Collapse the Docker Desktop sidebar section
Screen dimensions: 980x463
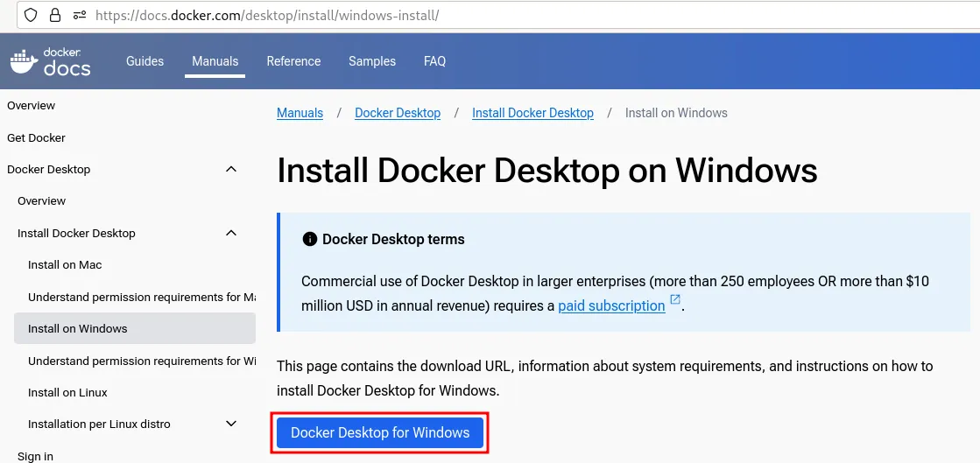point(231,169)
